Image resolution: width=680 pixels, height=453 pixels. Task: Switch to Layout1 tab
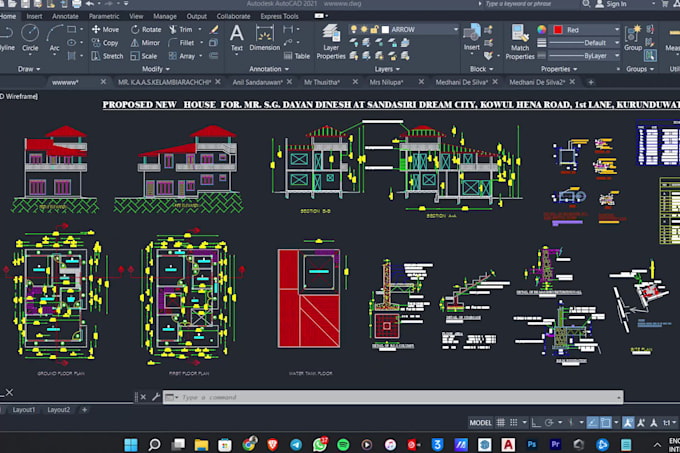(24, 410)
